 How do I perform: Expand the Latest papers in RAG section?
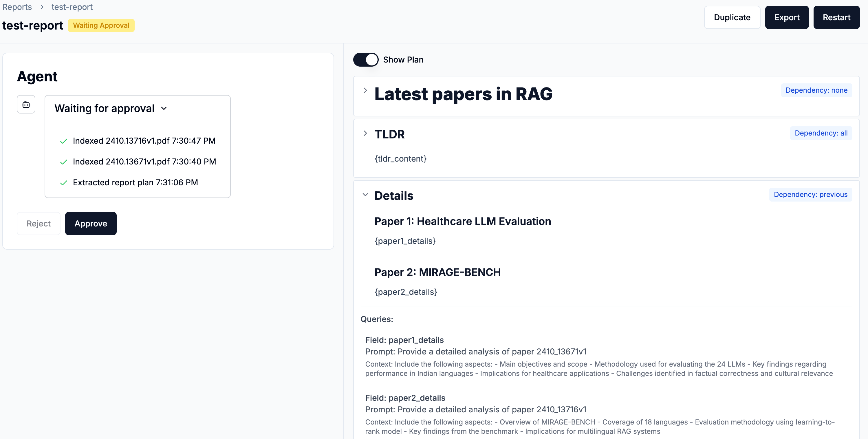click(365, 90)
